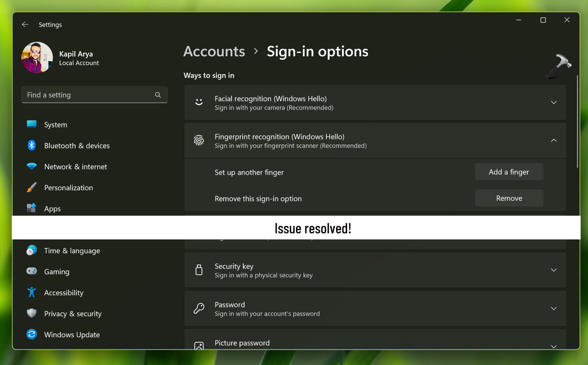Expand the Password sign-in section

tap(554, 308)
